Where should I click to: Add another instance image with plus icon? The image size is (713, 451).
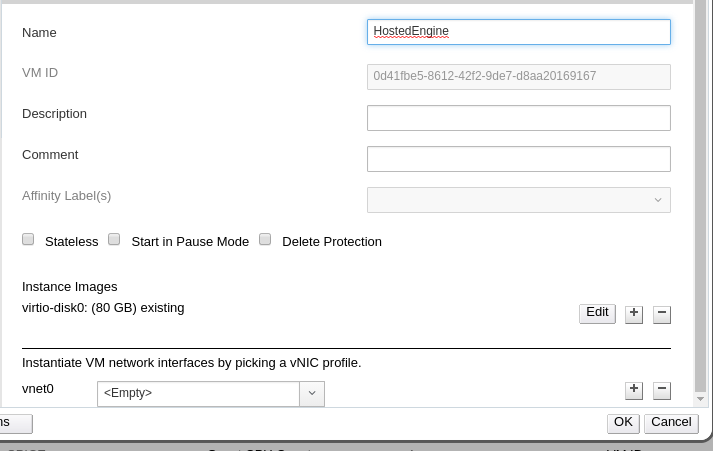tap(633, 314)
